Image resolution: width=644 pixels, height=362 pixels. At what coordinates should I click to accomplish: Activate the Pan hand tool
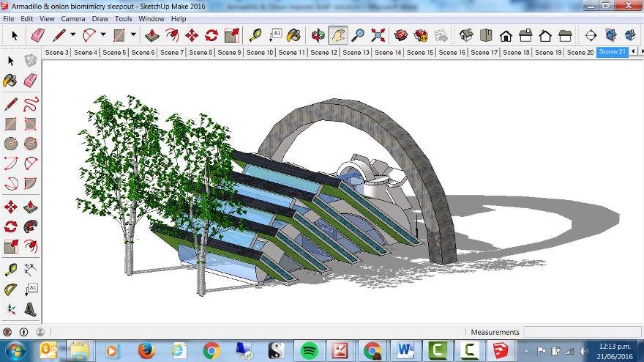337,35
